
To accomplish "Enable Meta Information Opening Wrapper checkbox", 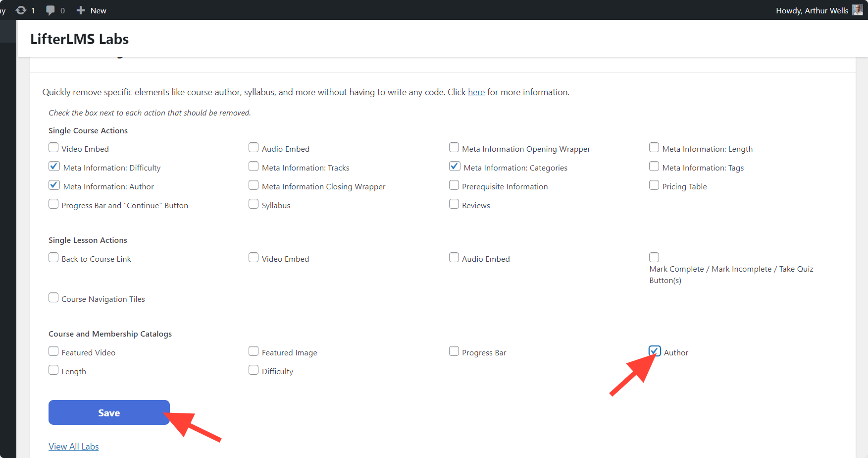I will tap(454, 148).
